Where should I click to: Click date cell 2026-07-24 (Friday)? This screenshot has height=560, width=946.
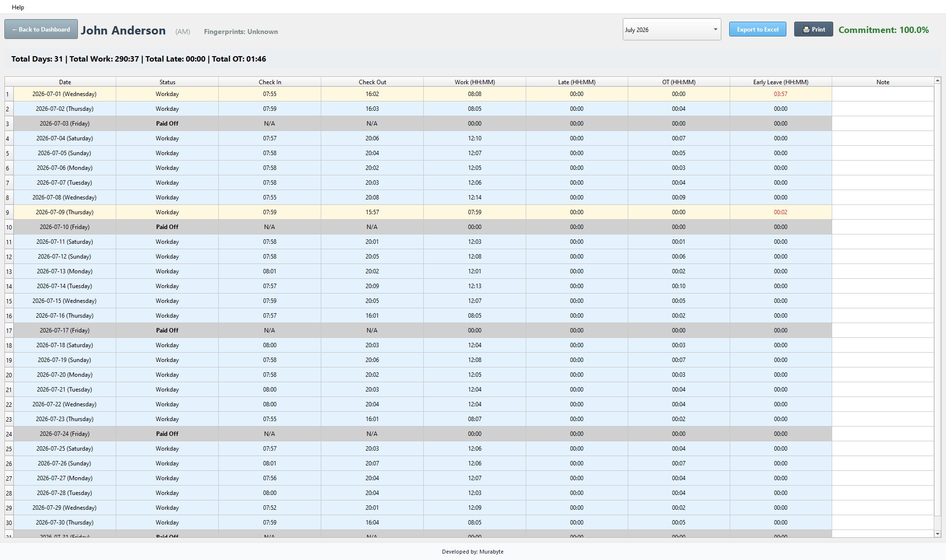[x=65, y=434]
